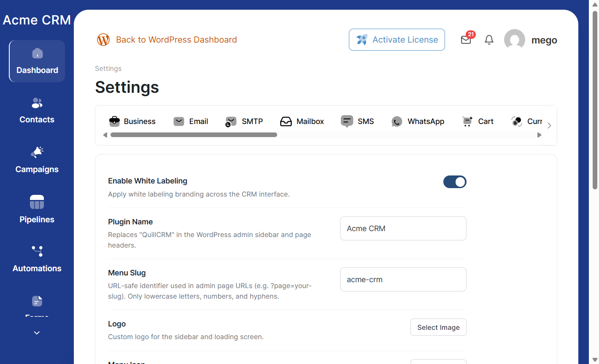The width and height of the screenshot is (599, 364).
Task: Open the Automations section
Action: [37, 259]
